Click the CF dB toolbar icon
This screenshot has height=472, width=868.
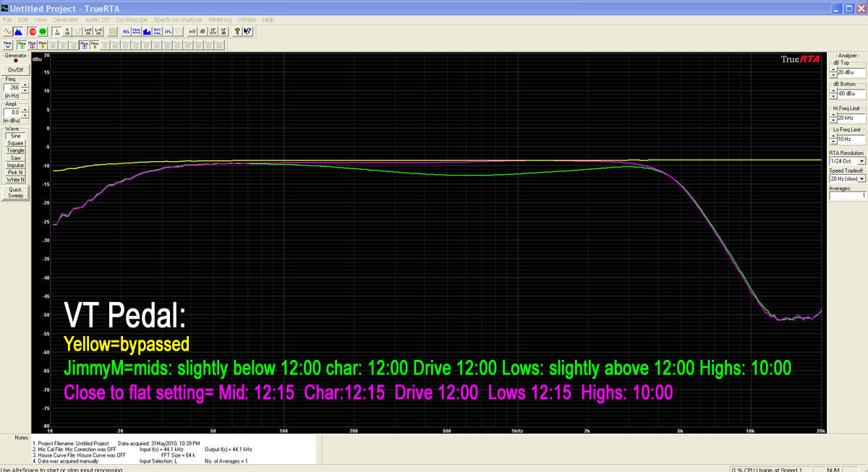(x=223, y=32)
